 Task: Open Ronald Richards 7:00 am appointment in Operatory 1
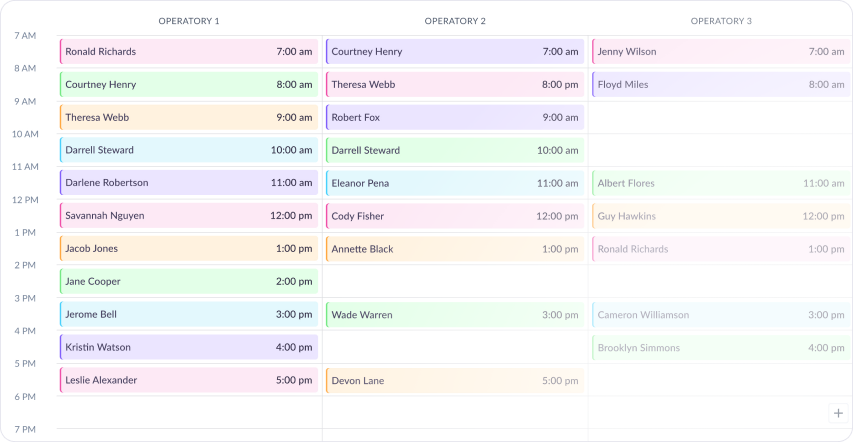tap(188, 52)
